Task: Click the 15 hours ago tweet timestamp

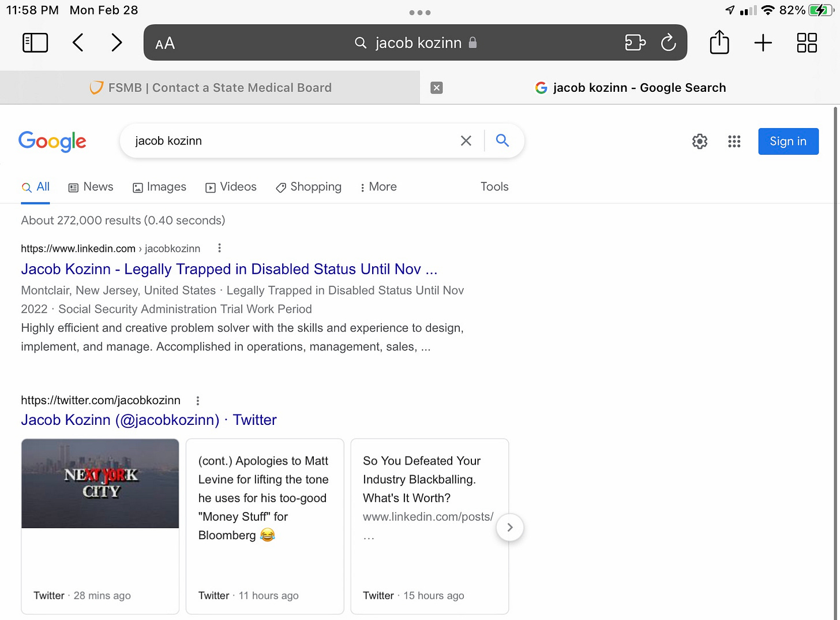Action: [434, 596]
